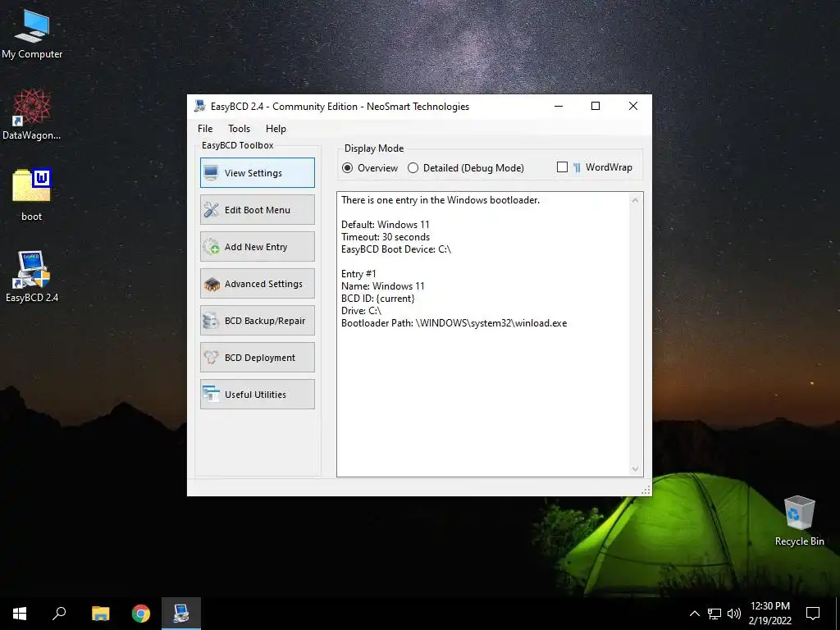Close the EasyBCD window
The width and height of the screenshot is (840, 630).
(633, 106)
